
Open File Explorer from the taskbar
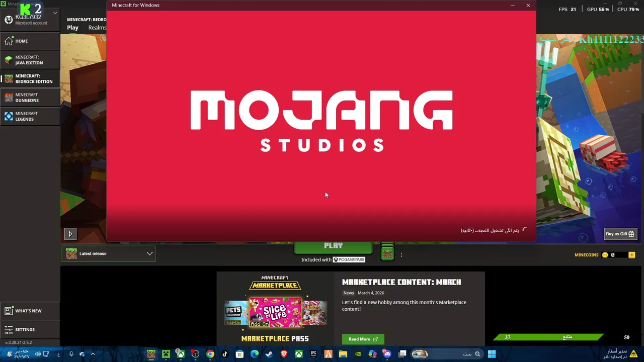pyautogui.click(x=343, y=354)
